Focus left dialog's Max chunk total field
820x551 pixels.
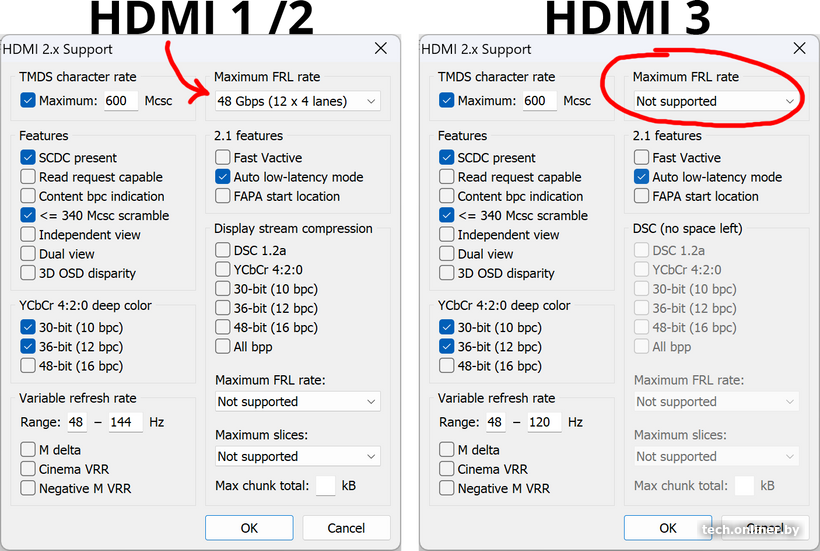point(326,486)
